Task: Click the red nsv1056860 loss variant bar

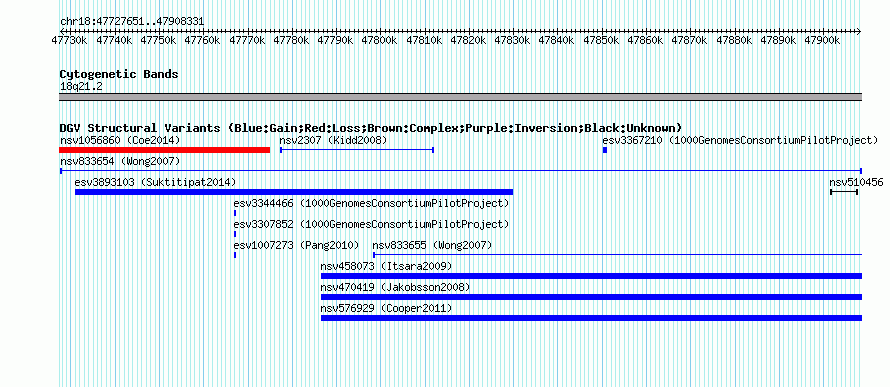Action: click(x=165, y=150)
